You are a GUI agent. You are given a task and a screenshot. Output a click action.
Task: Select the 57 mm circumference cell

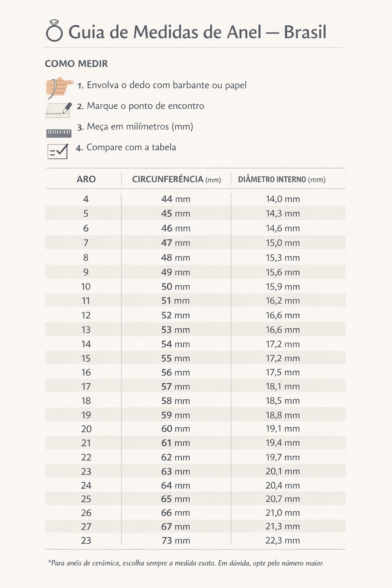point(176,386)
